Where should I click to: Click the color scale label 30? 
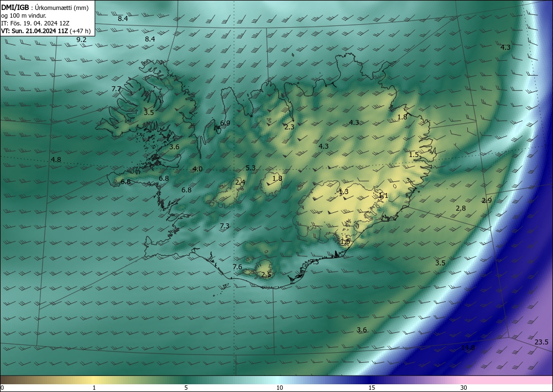point(464,388)
